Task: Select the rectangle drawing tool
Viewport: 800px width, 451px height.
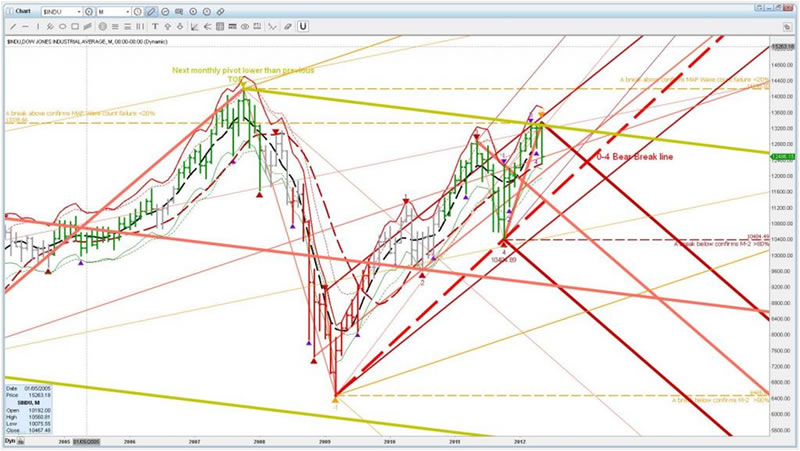Action: pyautogui.click(x=75, y=27)
